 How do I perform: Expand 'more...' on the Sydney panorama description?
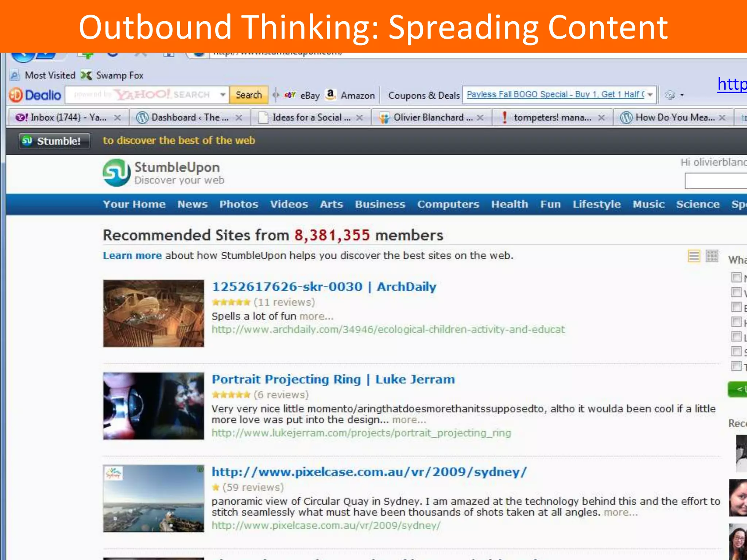coord(621,512)
